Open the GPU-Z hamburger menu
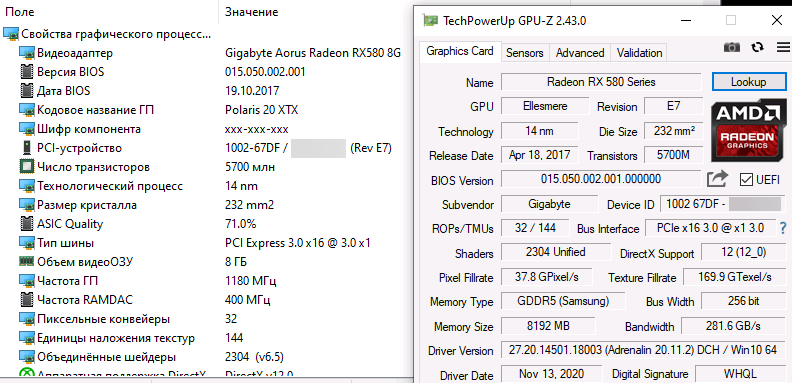Screen dimensions: 792x383 coord(783,47)
